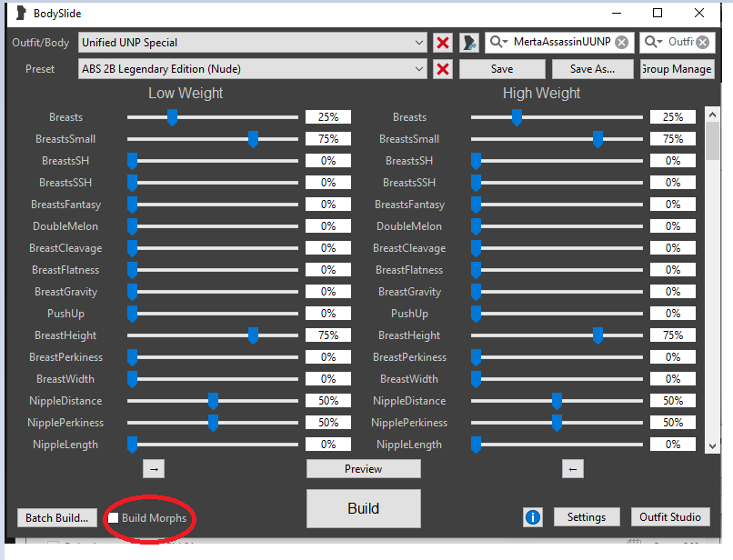Open the Settings button
Image resolution: width=733 pixels, height=560 pixels.
coord(587,517)
